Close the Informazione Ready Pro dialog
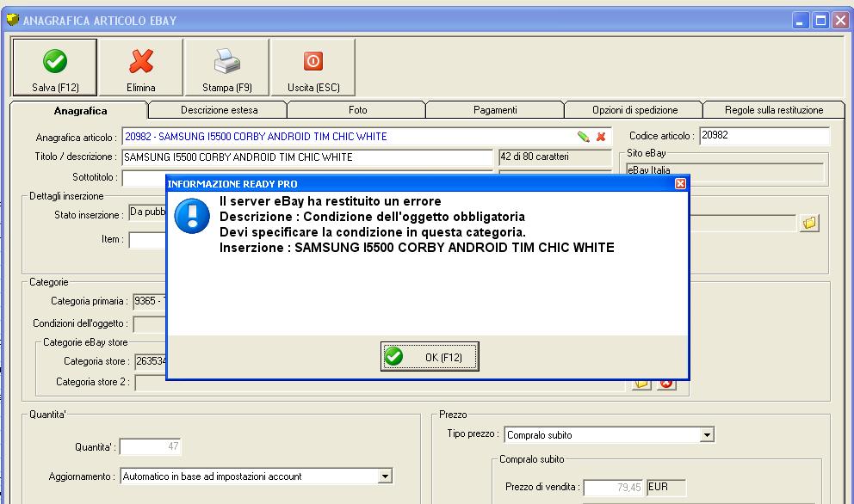 tap(680, 183)
